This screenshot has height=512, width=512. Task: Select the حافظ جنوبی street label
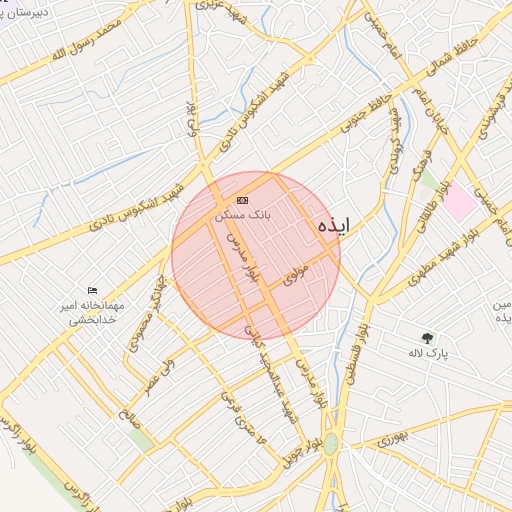pyautogui.click(x=366, y=113)
